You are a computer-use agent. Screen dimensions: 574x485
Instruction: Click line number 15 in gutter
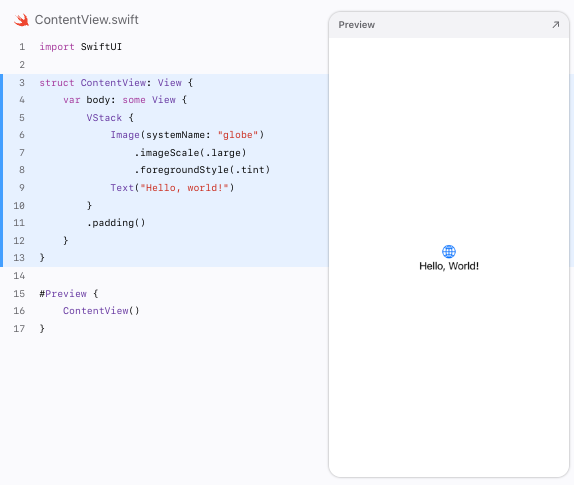19,294
